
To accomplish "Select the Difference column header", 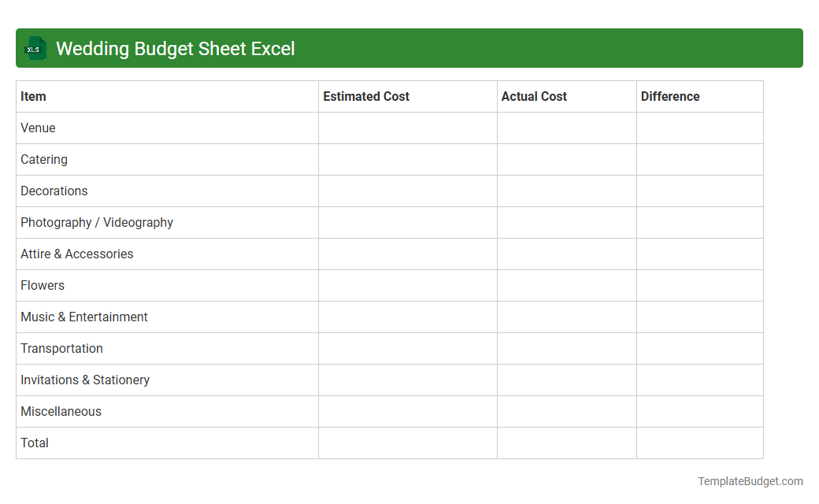I will 670,96.
